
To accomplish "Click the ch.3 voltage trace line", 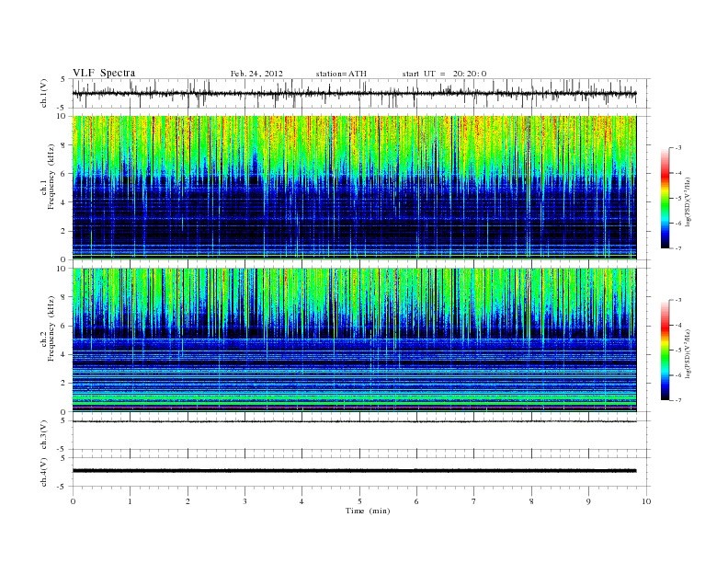I will 354,421.
